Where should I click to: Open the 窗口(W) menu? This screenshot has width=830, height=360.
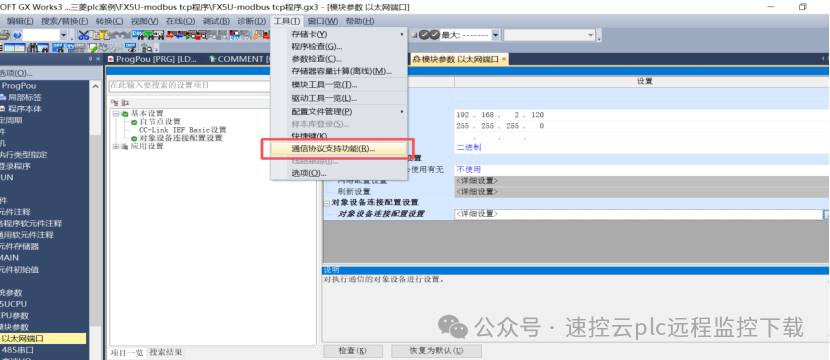(x=323, y=21)
